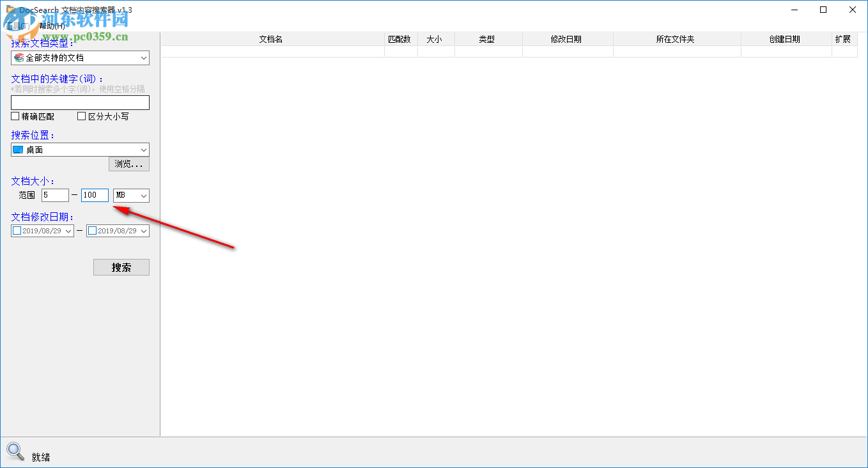Minimize the DocSearch window
Viewport: 868px width, 468px height.
(794, 10)
